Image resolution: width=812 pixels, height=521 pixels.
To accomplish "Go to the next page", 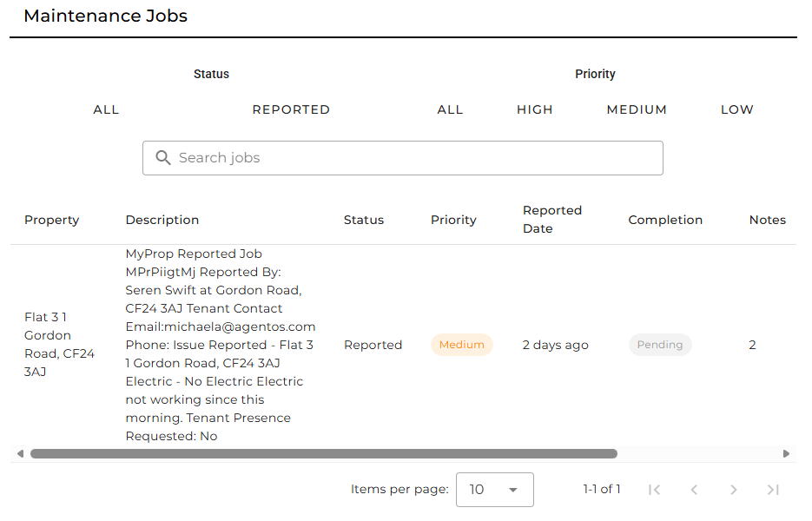I will [734, 490].
